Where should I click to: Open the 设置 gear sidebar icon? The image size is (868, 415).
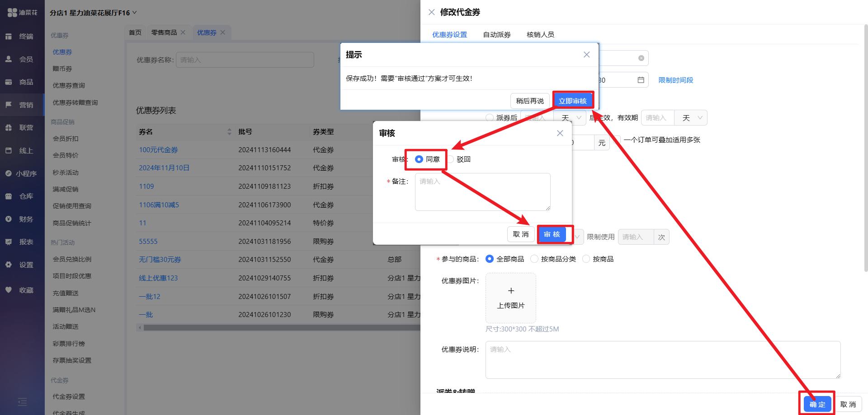pyautogui.click(x=9, y=265)
